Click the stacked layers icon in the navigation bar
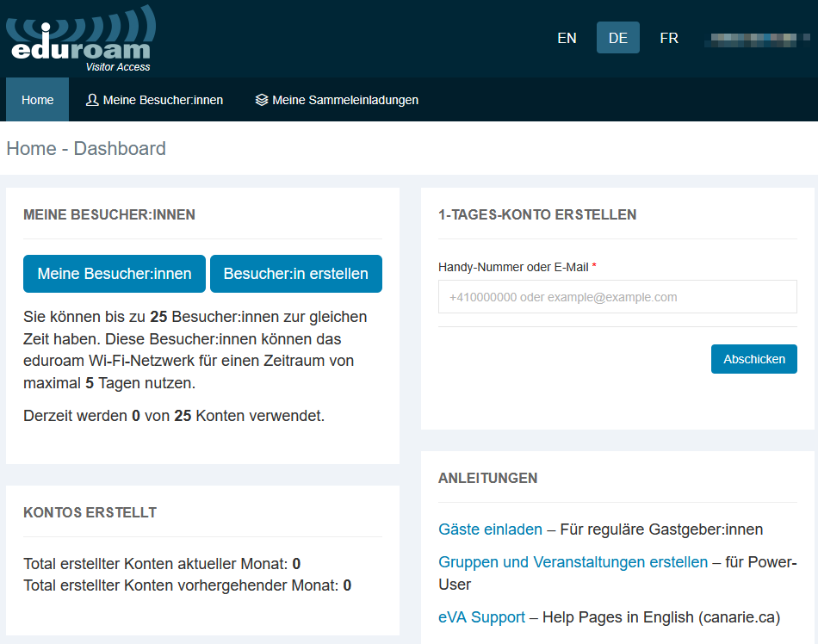This screenshot has height=644, width=818. point(262,100)
